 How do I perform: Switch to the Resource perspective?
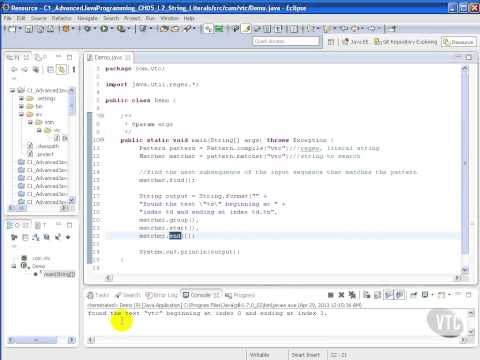pyautogui.click(x=458, y=42)
